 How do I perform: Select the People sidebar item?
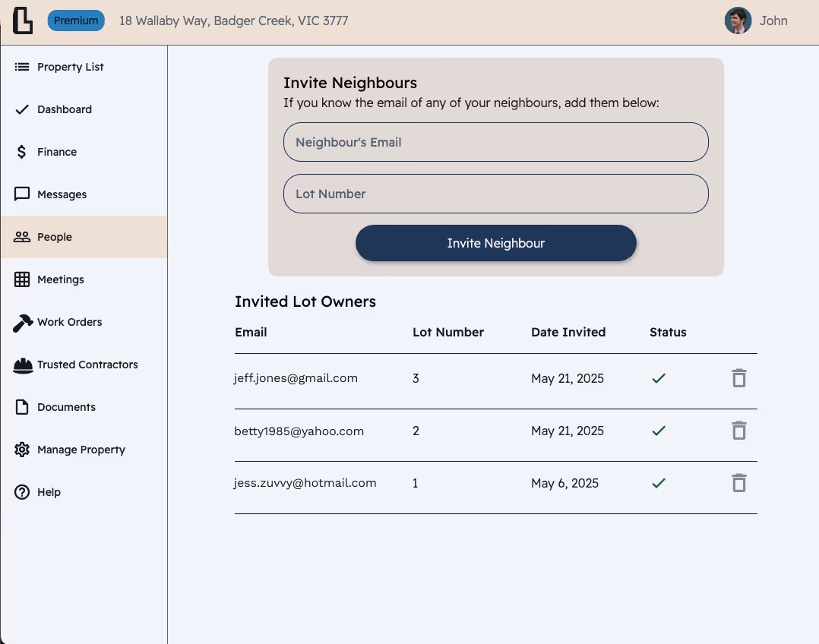(x=84, y=237)
